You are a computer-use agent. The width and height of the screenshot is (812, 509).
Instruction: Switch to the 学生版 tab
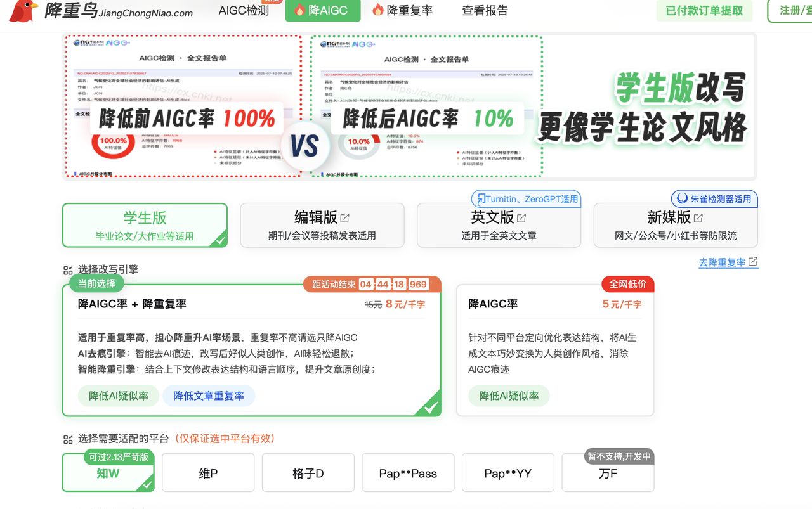[x=145, y=224]
